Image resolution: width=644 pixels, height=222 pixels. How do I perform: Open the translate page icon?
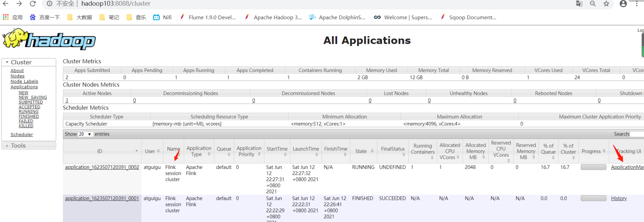[579, 4]
